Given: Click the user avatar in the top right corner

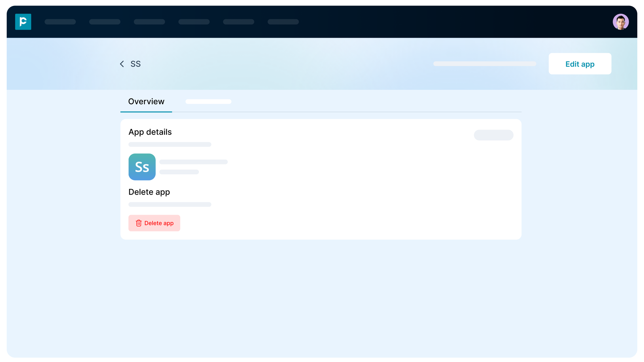Looking at the screenshot, I should 620,22.
